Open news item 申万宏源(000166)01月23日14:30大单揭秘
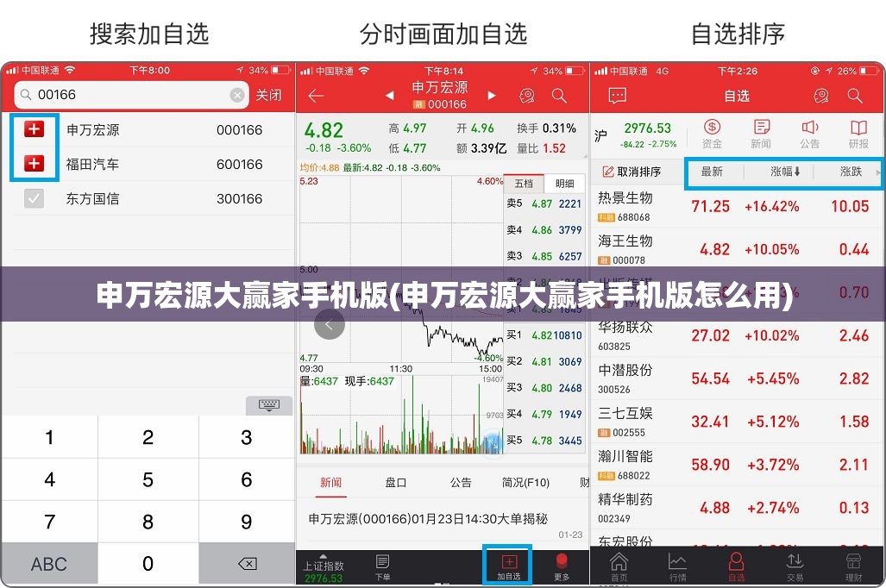 [x=428, y=518]
